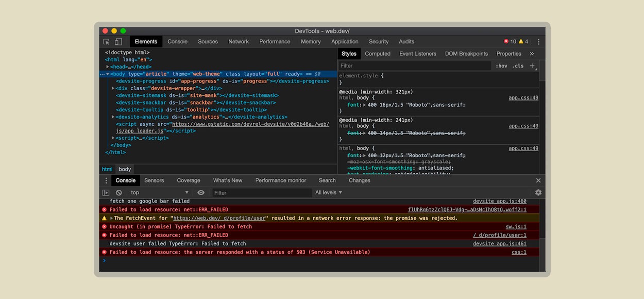The height and width of the screenshot is (299, 644).
Task: Toggle the .cls class editor button
Action: click(518, 66)
